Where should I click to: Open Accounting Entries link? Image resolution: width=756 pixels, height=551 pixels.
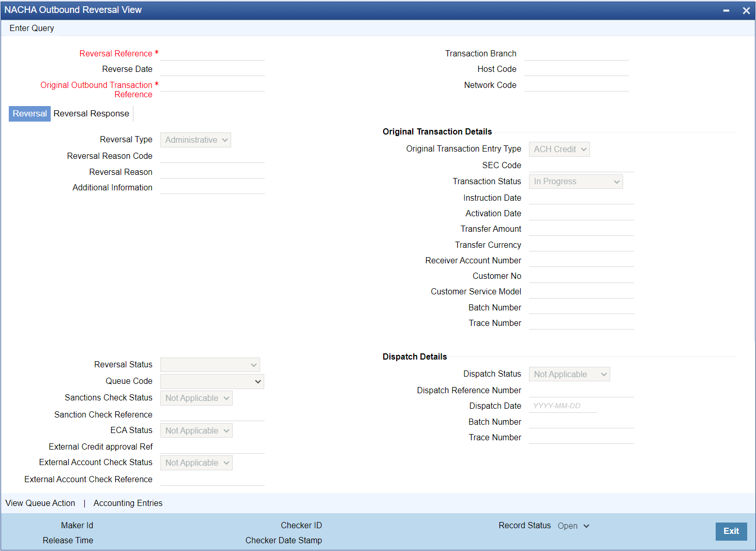click(128, 503)
